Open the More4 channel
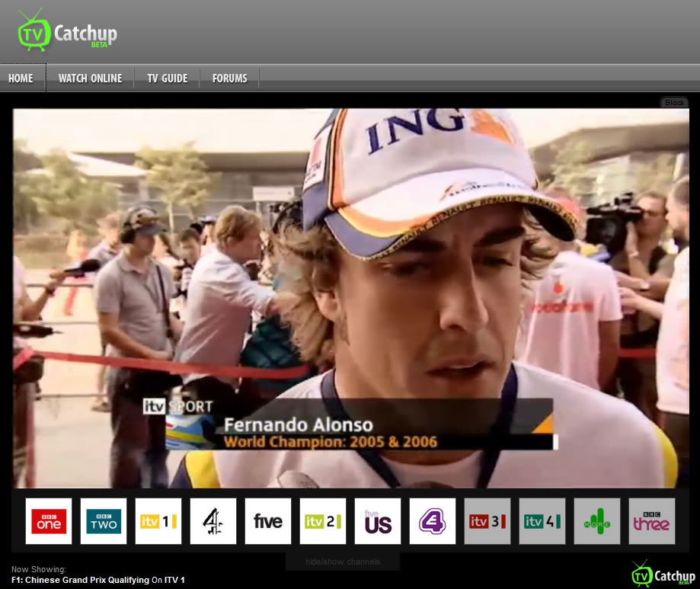 pos(597,521)
